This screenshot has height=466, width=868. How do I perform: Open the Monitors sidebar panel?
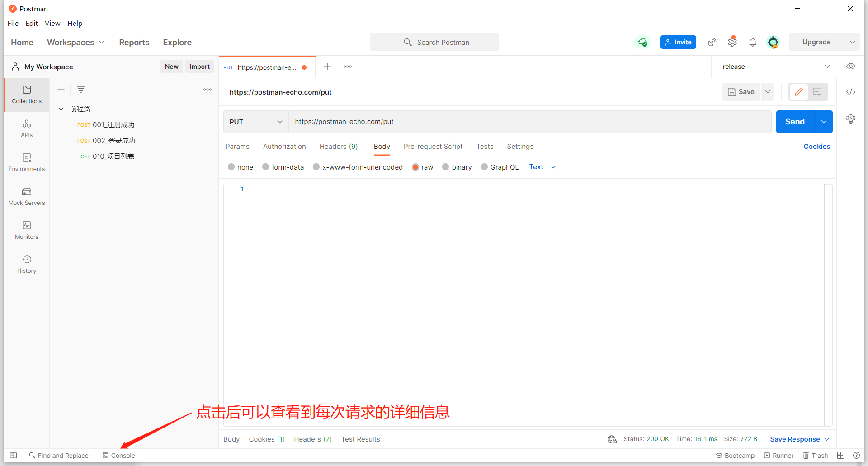tap(27, 230)
